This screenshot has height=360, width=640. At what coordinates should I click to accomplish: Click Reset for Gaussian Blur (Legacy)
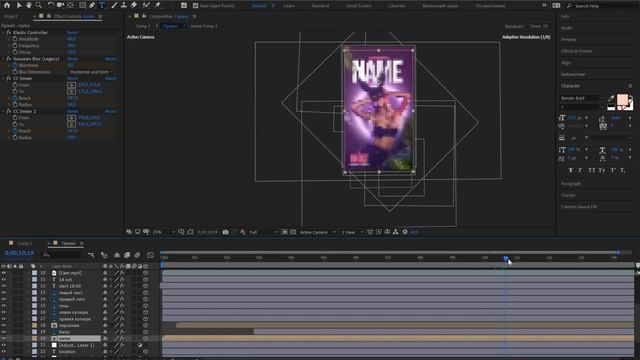(x=73, y=59)
